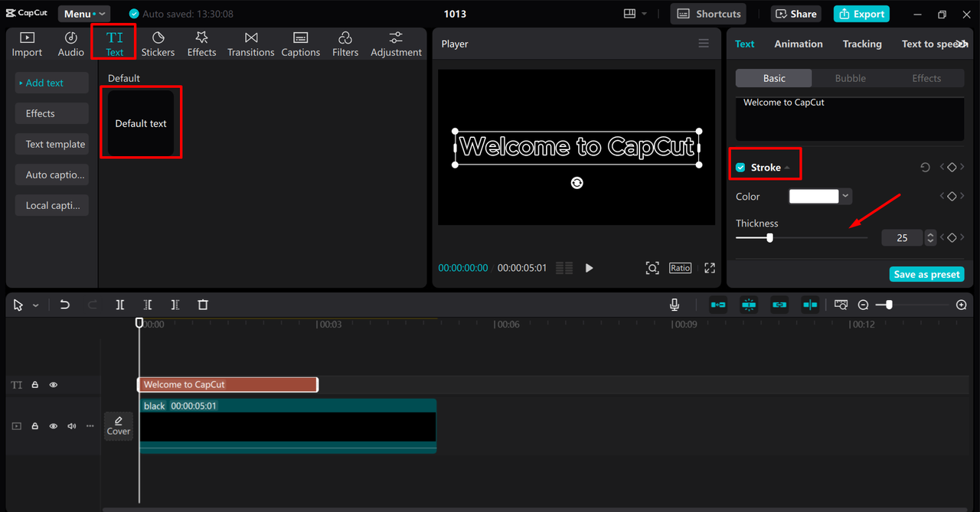Open Text template in left sidebar
The height and width of the screenshot is (512, 980).
point(52,144)
